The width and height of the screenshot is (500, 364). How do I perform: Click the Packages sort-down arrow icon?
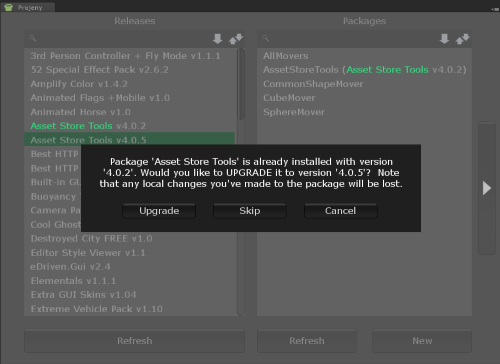pos(444,39)
